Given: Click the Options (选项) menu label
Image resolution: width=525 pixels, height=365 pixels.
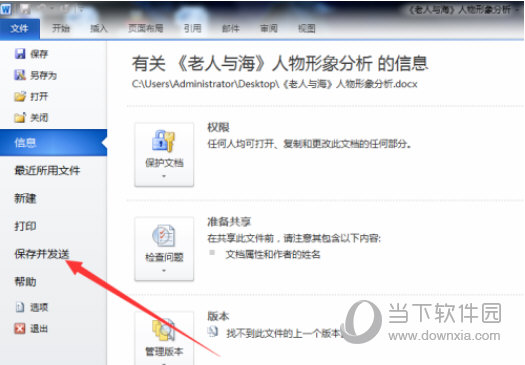Looking at the screenshot, I should click(39, 307).
